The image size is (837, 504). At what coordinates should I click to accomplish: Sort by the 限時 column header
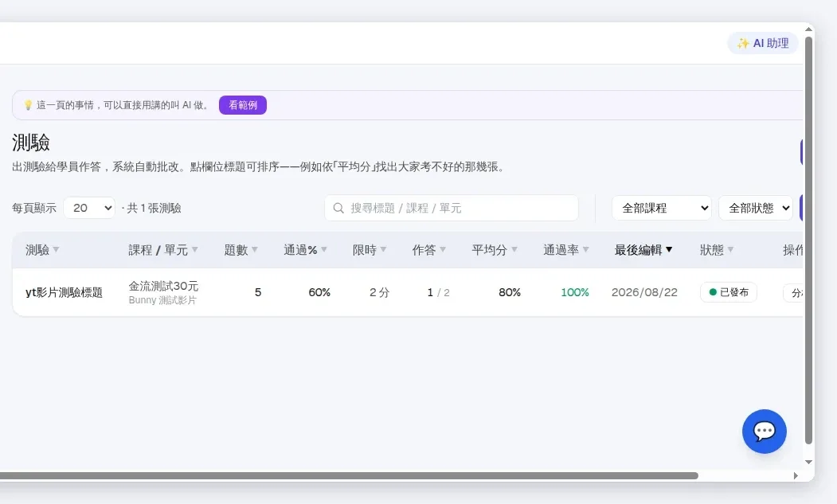pos(370,250)
